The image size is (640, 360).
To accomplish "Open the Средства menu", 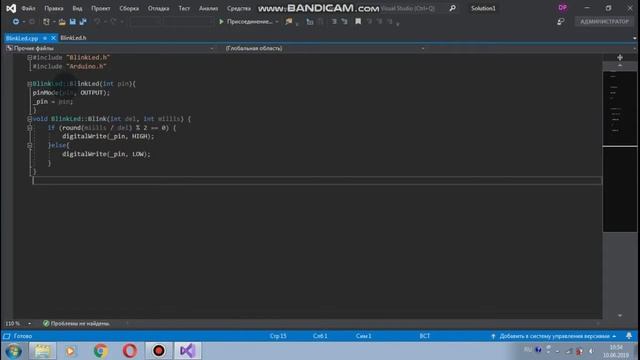I will [239, 8].
